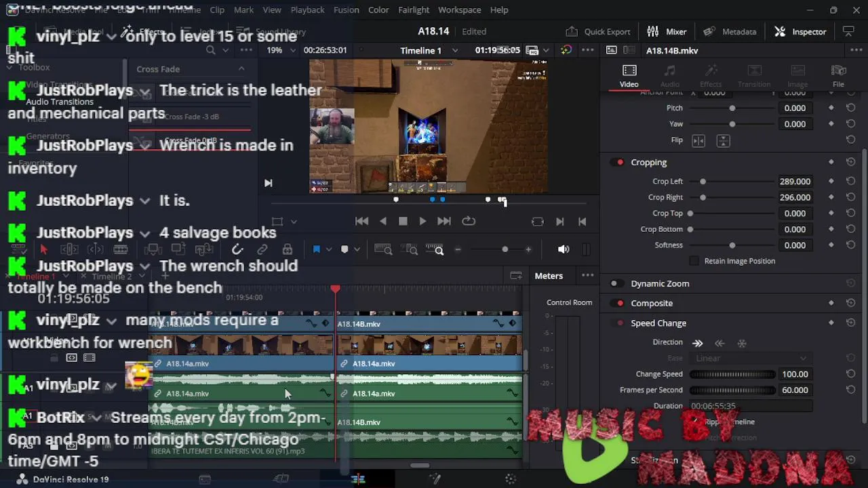The width and height of the screenshot is (868, 488).
Task: Adjust the Softness slider
Action: (732, 245)
